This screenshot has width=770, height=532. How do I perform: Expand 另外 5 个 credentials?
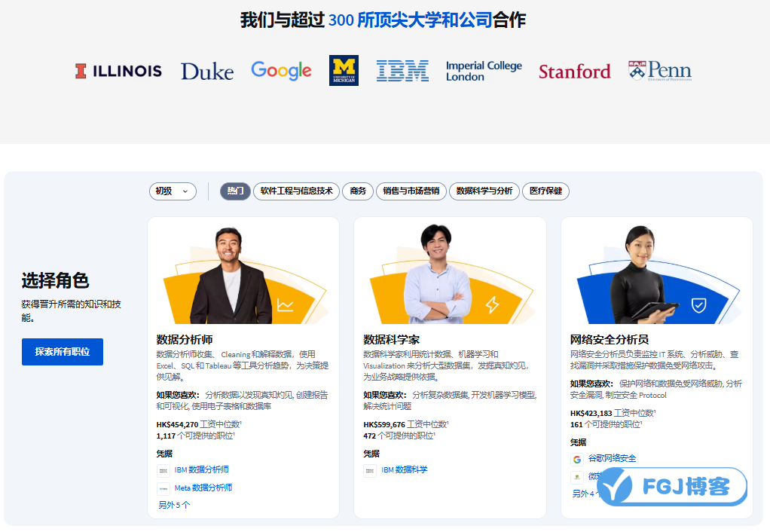[174, 505]
